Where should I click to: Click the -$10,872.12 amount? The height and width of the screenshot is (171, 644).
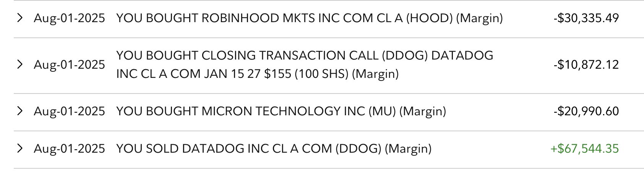point(586,65)
